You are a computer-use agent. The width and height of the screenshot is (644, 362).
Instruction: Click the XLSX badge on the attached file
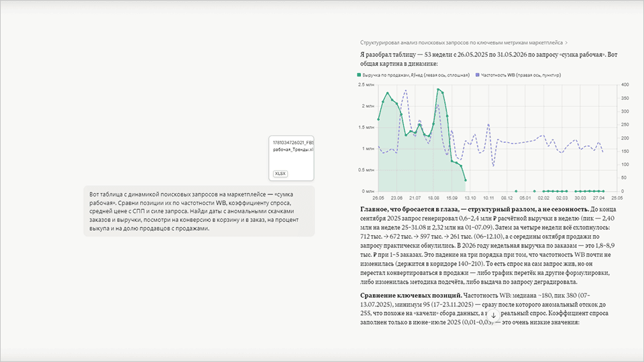pos(280,174)
